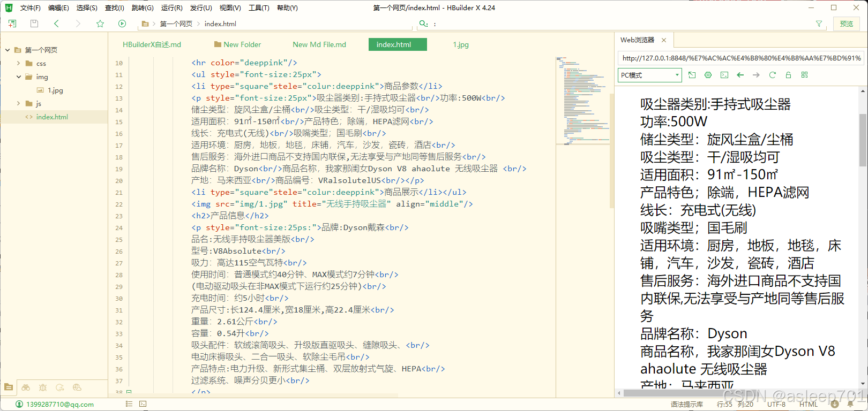Show the QR code icon in browser

(x=805, y=75)
